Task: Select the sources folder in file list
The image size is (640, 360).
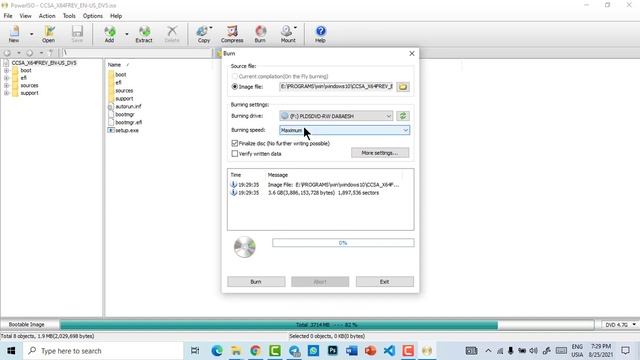Action: pyautogui.click(x=121, y=91)
